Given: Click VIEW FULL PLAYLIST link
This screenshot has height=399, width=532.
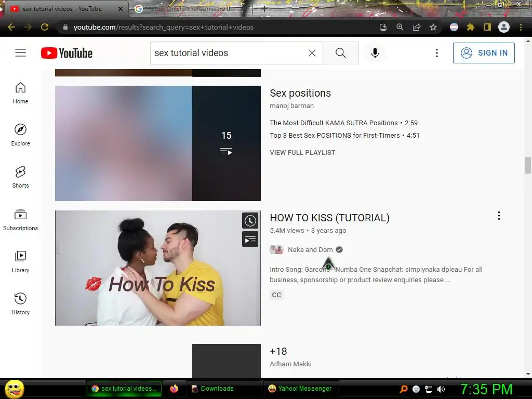Looking at the screenshot, I should pyautogui.click(x=302, y=153).
